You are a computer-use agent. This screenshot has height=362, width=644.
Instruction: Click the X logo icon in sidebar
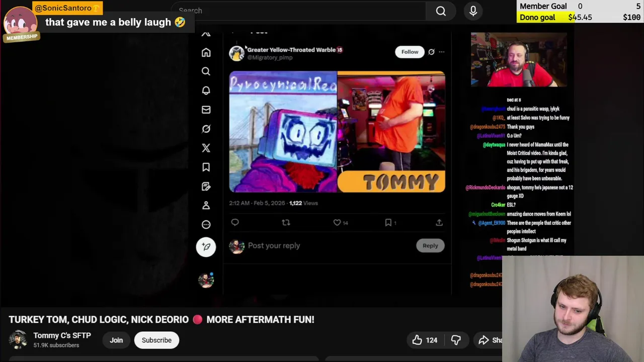tap(206, 148)
